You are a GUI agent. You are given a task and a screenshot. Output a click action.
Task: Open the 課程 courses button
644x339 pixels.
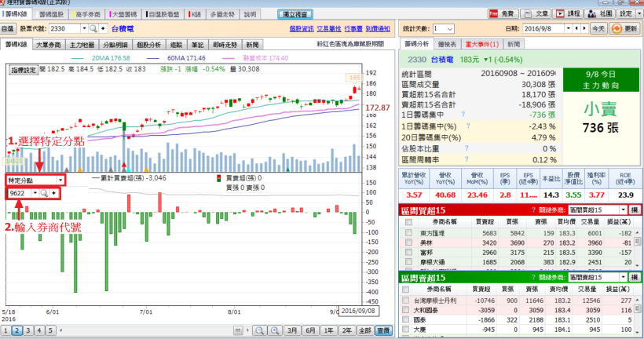point(569,14)
